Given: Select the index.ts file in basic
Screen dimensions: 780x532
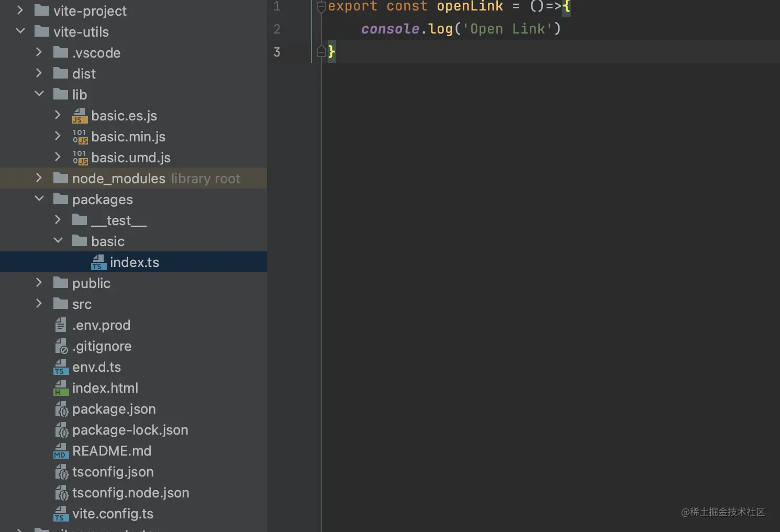Looking at the screenshot, I should point(135,262).
